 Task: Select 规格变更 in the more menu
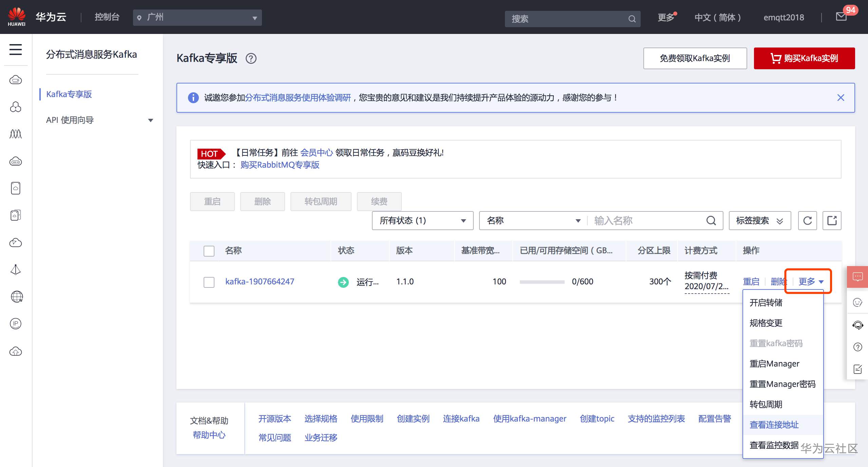click(766, 323)
